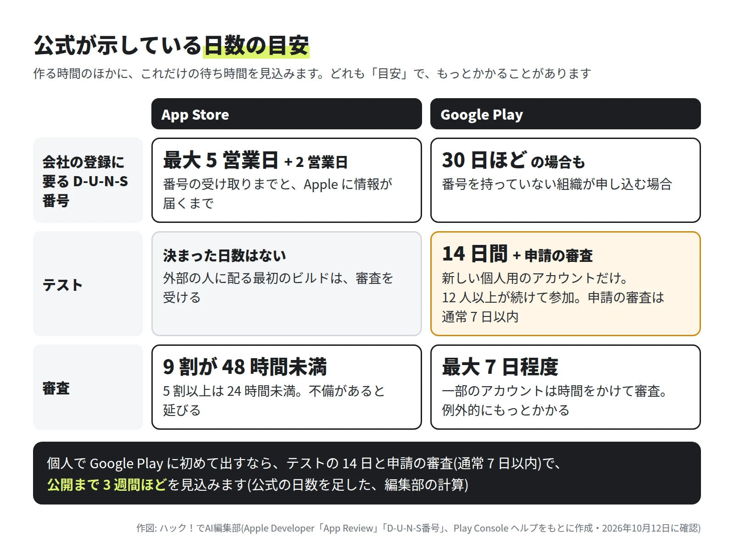The height and width of the screenshot is (560, 734).
Task: Click the text '番号を持っていない組織が申し込む場合'
Action: 557,184
